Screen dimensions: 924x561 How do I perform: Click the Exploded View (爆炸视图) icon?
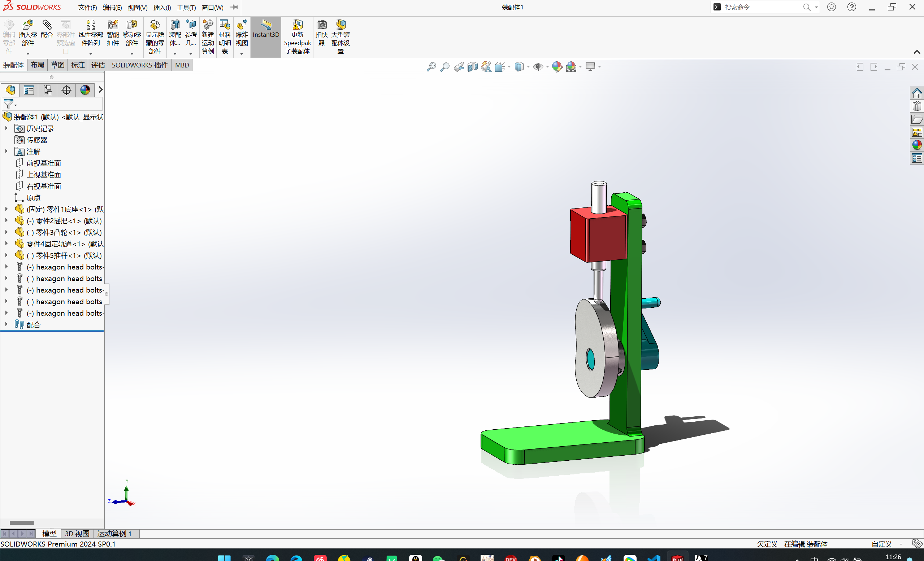(x=242, y=33)
